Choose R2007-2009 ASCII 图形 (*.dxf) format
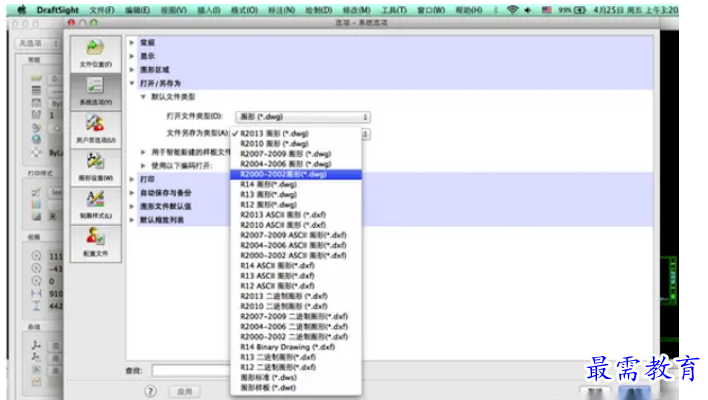The image size is (708, 400). [x=296, y=235]
